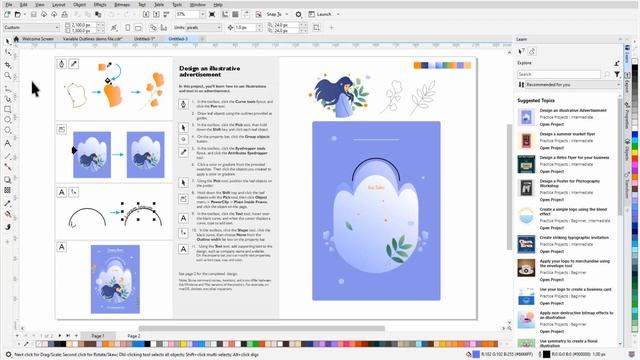Viewport: 640px width, 360px height.
Task: Click the Export icon on toolbar
Action: point(156,14)
